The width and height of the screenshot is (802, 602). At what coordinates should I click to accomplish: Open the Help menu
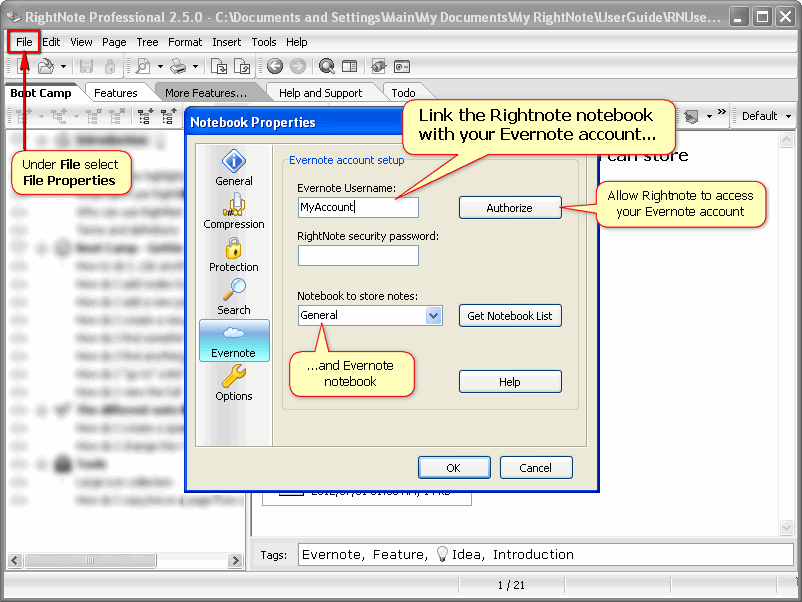tap(297, 42)
